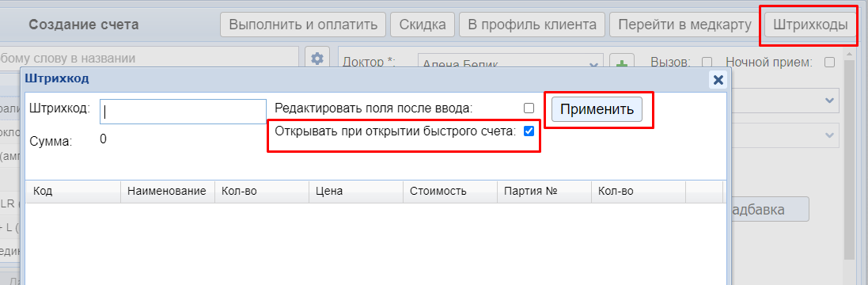This screenshot has width=868, height=285.
Task: Click the gear settings icon near search
Action: 317,58
